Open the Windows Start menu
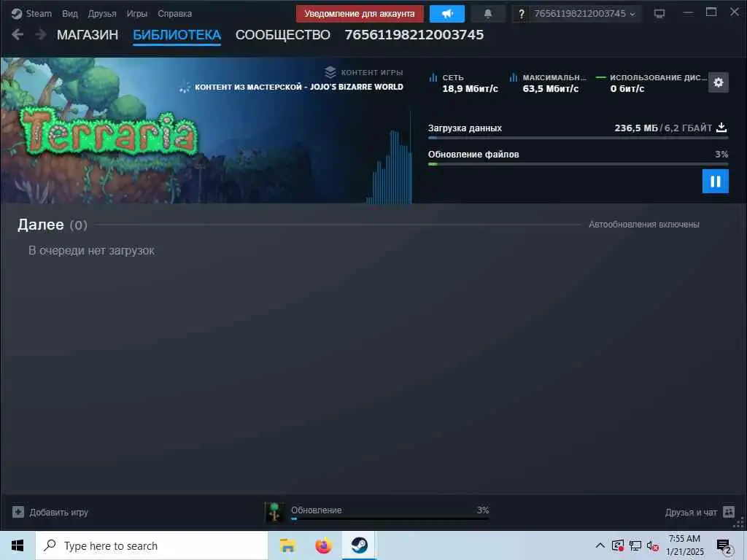 pos(18,545)
